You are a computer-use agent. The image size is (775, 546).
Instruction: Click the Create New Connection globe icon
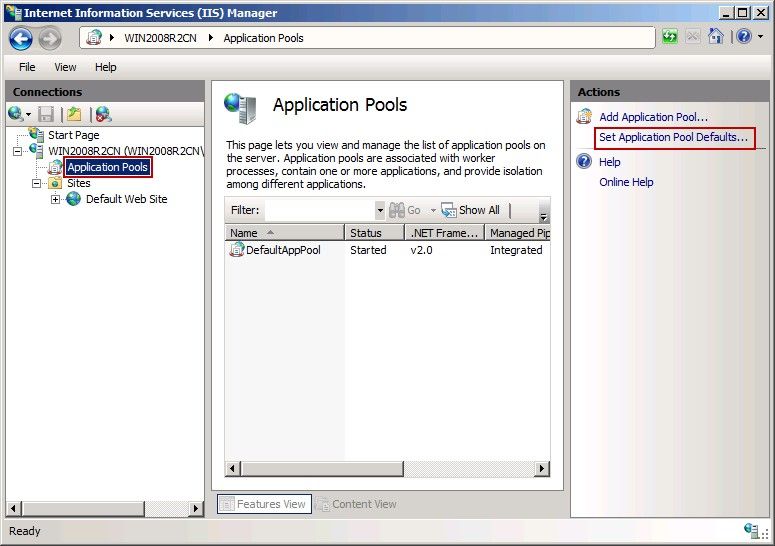(15, 114)
